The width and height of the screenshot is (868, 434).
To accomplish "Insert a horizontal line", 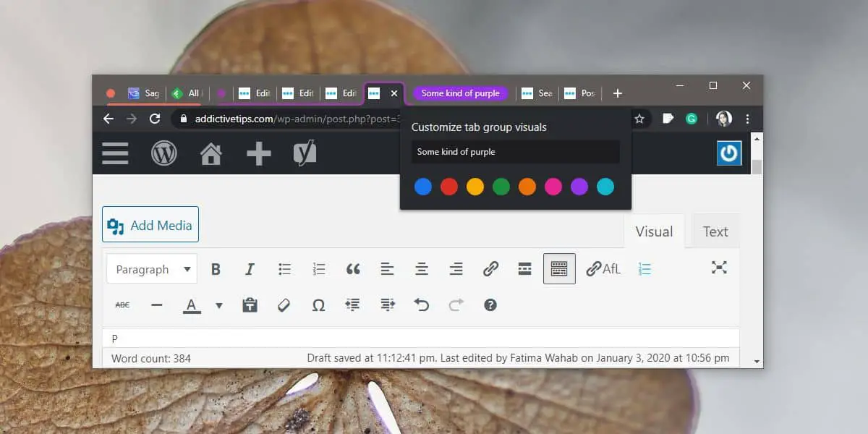I will (x=157, y=305).
